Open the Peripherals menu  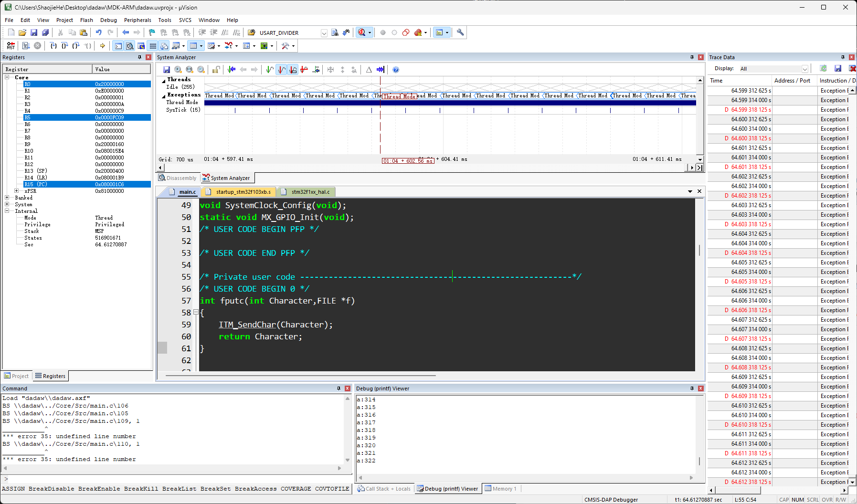tap(138, 20)
